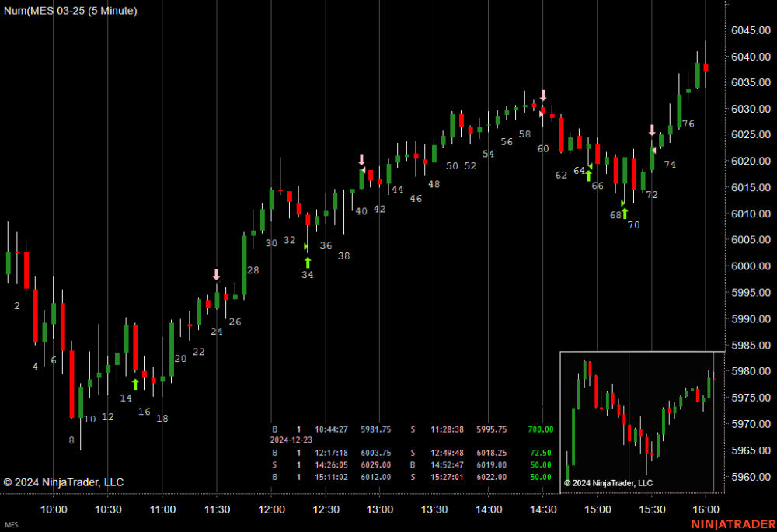Click the pink down arrow above bar 60
The width and height of the screenshot is (777, 532).
pos(543,96)
